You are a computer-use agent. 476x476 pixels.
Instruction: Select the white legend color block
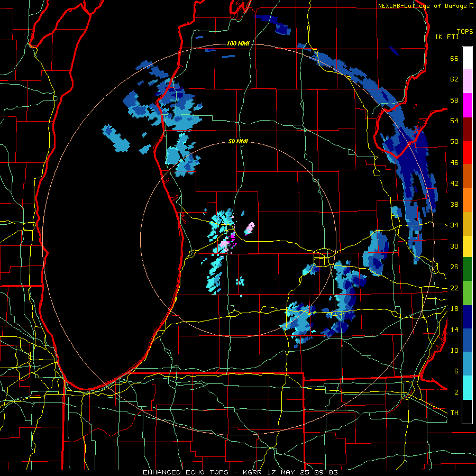(467, 58)
